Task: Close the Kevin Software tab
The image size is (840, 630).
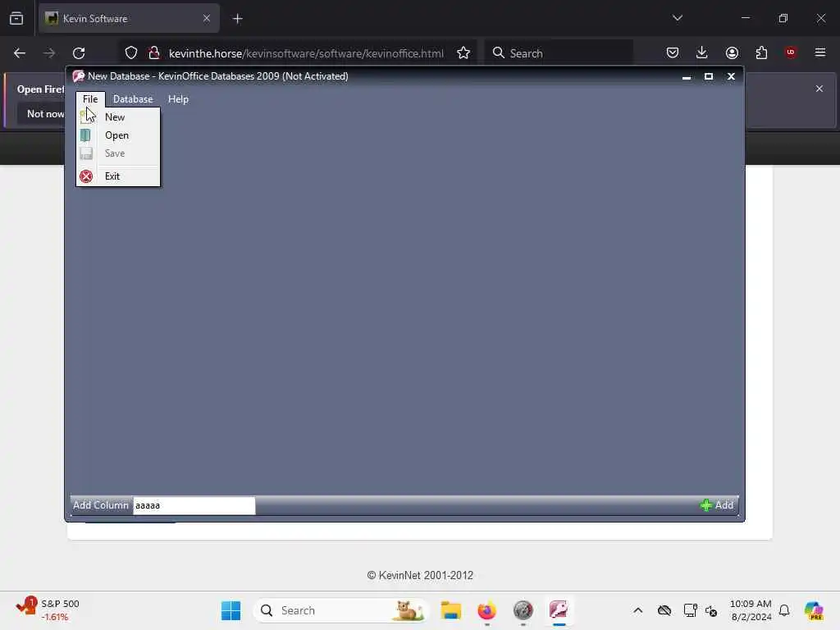Action: 206,19
